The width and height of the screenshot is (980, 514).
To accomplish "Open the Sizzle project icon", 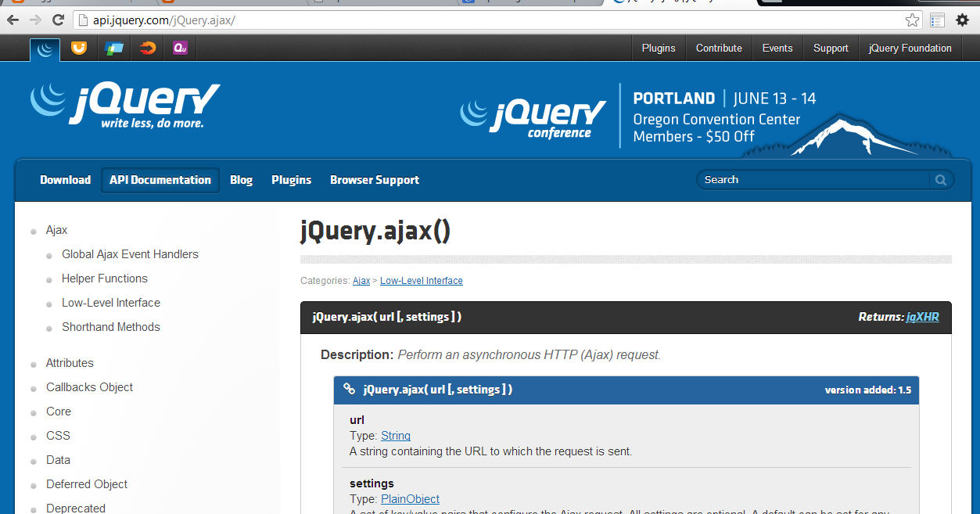I will tap(148, 49).
